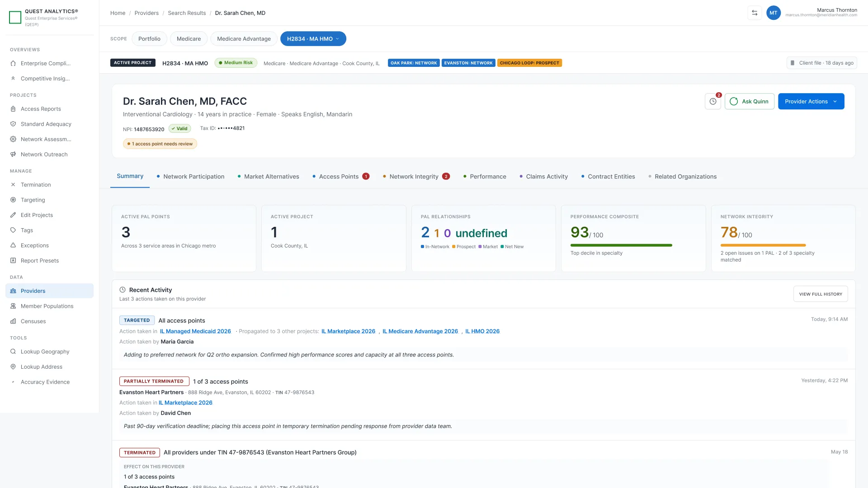Click the 1 access point needs review chip
Image resolution: width=868 pixels, height=488 pixels.
click(160, 144)
